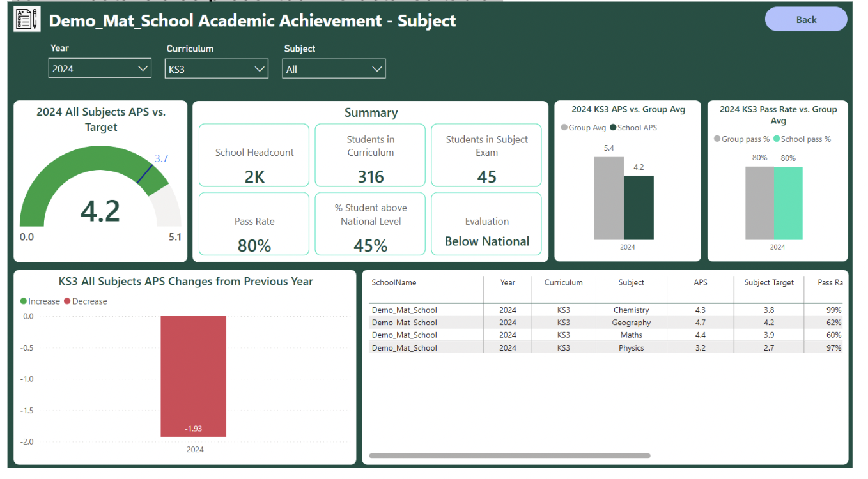
Task: Click the Group Avg legend marker
Action: tap(564, 128)
